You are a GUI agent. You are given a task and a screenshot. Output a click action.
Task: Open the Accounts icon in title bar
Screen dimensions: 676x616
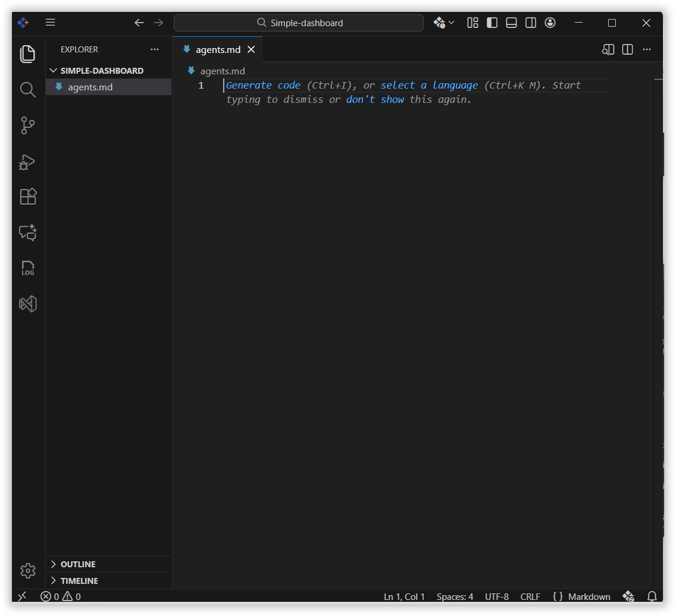click(x=550, y=23)
